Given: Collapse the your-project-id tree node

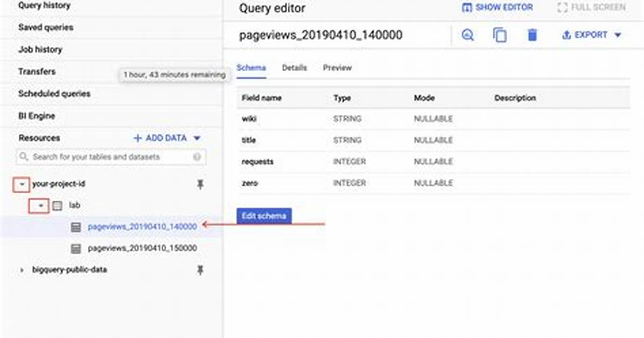Looking at the screenshot, I should coord(22,185).
